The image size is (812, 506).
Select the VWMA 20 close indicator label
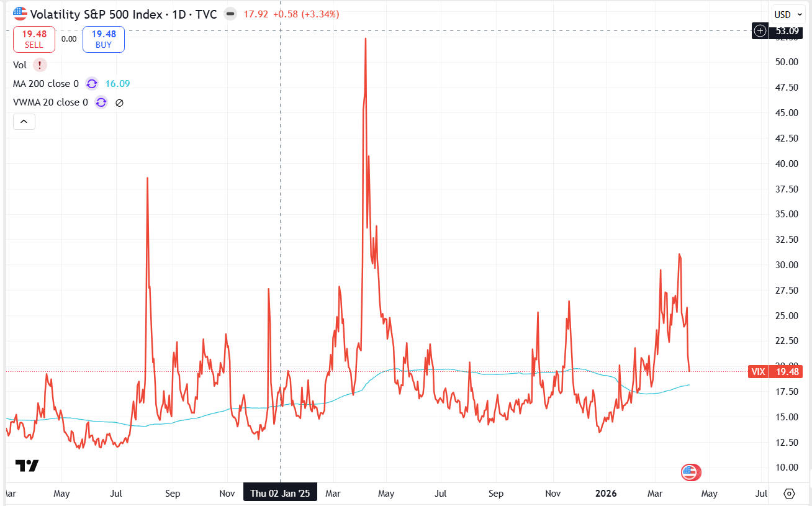pos(50,102)
